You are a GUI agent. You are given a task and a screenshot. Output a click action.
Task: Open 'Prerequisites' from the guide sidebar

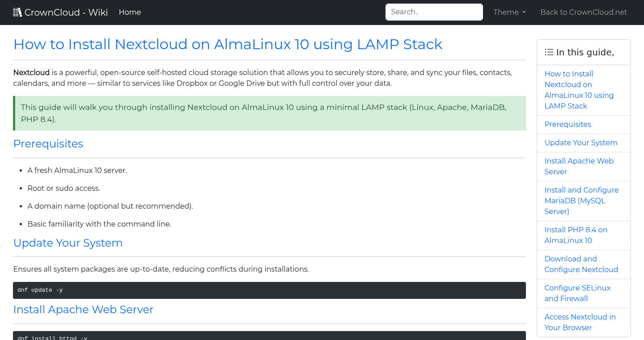(568, 124)
